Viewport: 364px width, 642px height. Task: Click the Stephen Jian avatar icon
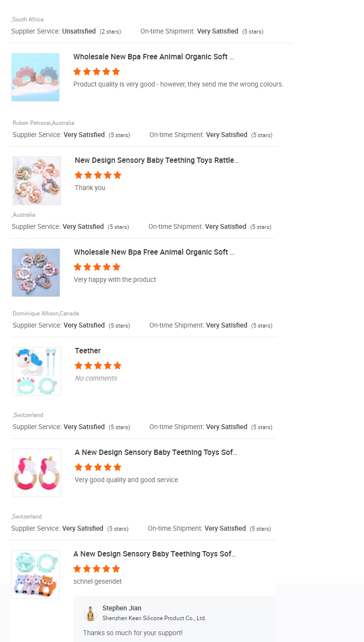click(91, 613)
